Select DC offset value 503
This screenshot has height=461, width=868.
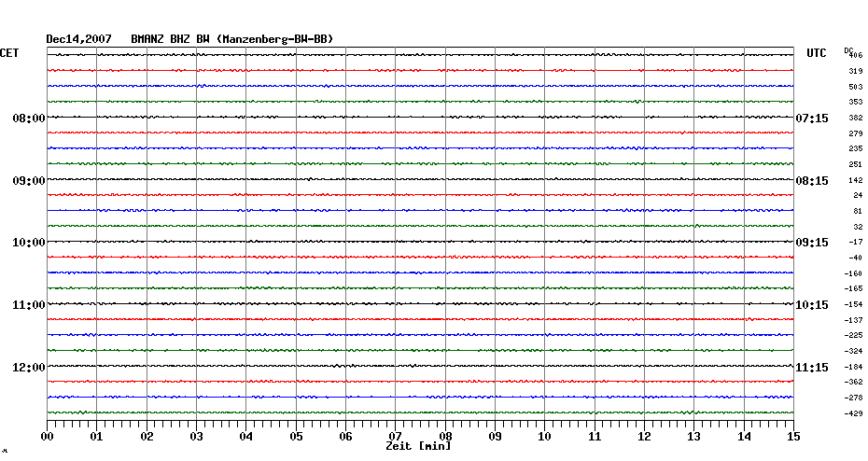tap(856, 87)
